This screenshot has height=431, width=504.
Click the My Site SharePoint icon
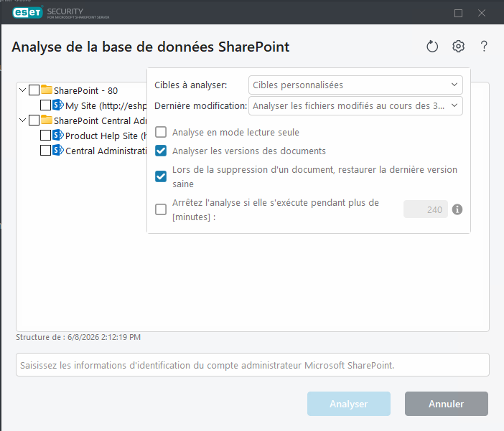[x=58, y=105]
